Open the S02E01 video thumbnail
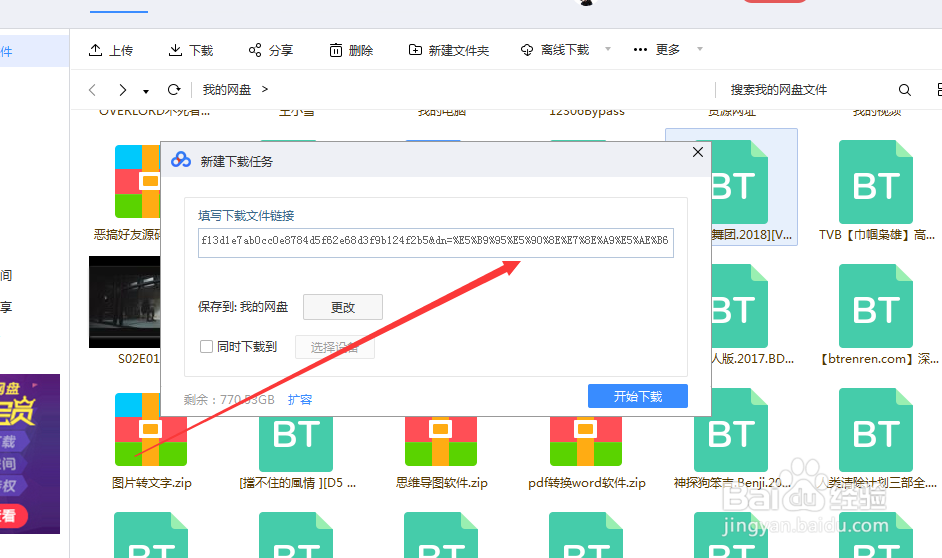This screenshot has width=942, height=558. 125,302
